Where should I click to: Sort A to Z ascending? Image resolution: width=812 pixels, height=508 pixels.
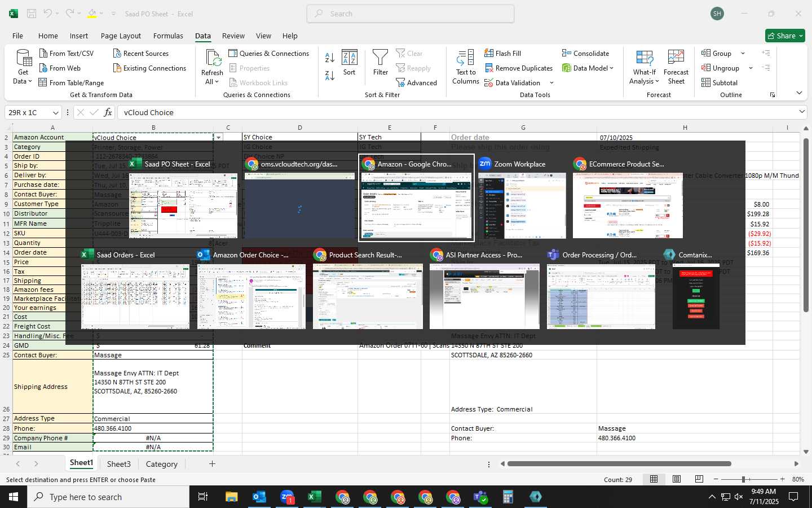click(x=330, y=57)
